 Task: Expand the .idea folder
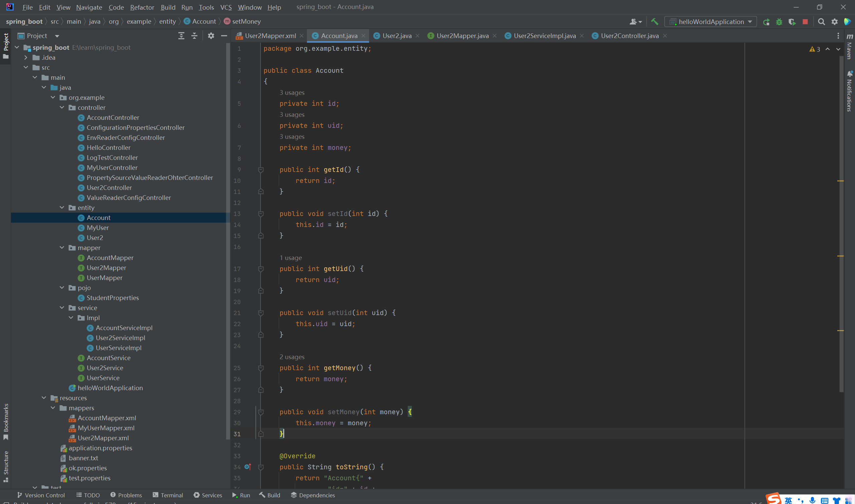26,58
